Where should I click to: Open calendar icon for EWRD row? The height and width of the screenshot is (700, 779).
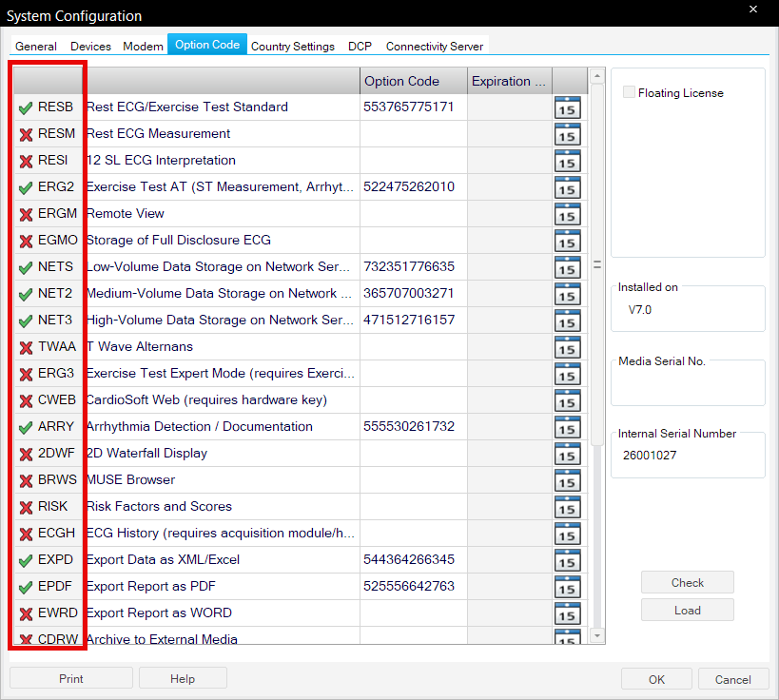coord(567,613)
